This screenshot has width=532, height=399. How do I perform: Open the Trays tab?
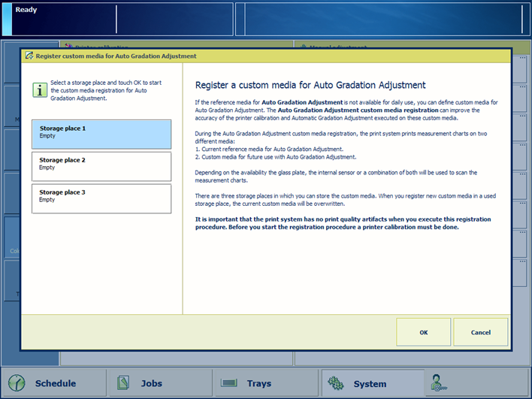click(x=264, y=383)
